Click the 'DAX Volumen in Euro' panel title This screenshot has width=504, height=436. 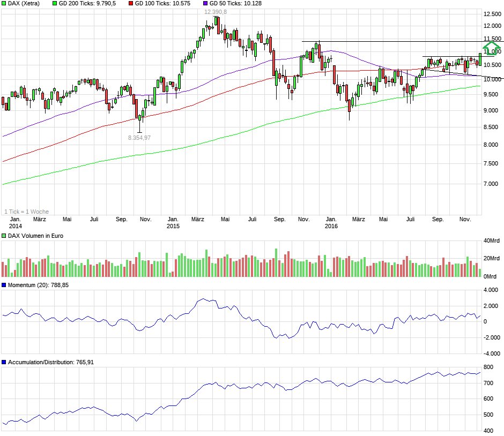35,236
